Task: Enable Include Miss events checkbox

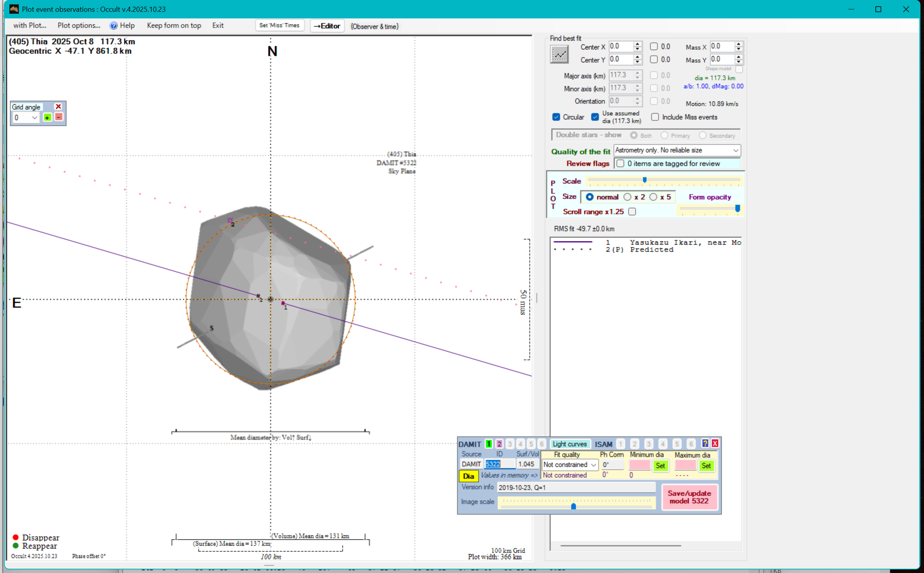Action: (x=655, y=117)
